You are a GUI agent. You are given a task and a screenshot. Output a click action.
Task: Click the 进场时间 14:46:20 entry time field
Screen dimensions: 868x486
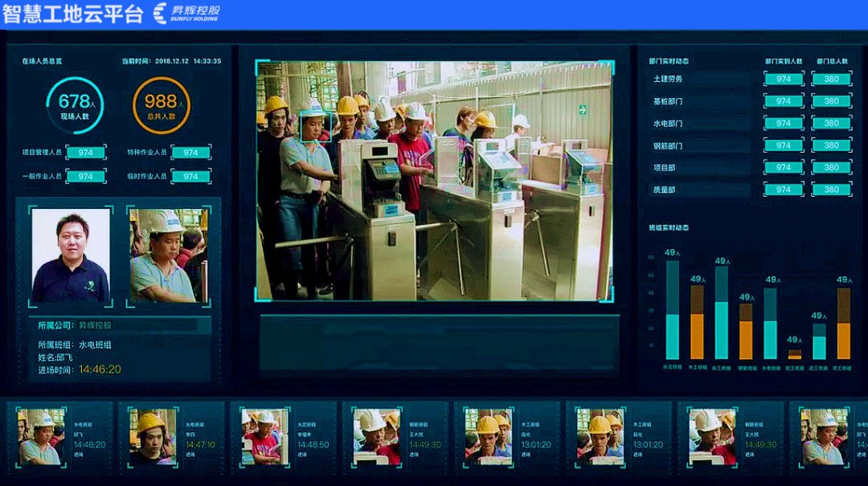(100, 370)
